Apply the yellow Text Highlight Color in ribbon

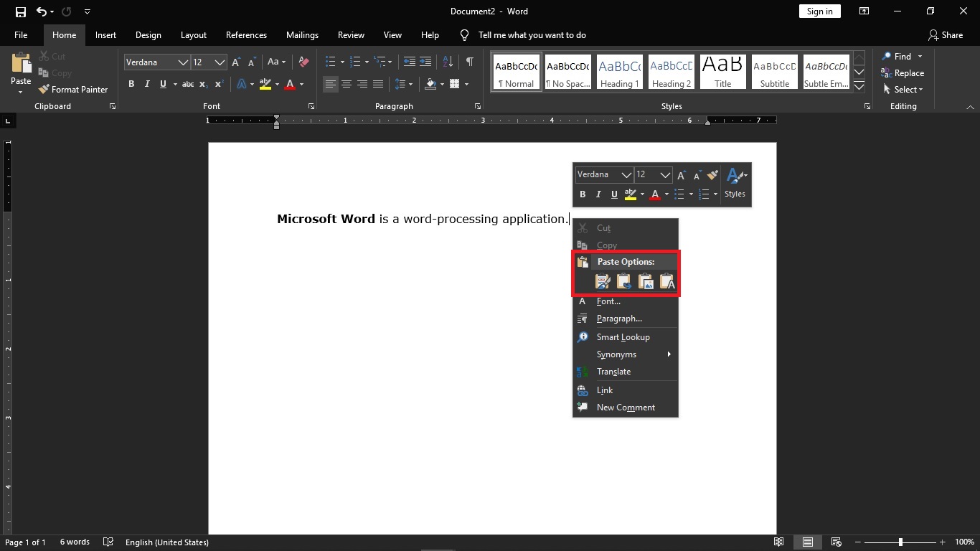pyautogui.click(x=265, y=84)
